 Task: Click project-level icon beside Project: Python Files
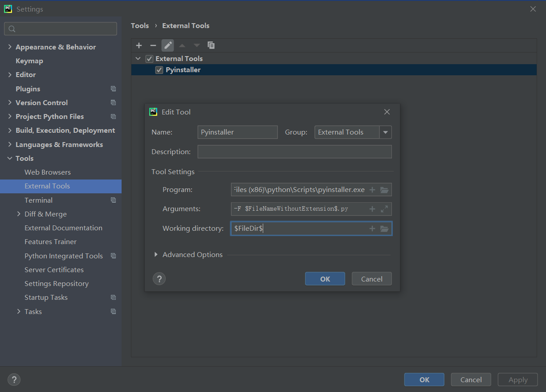coord(114,116)
